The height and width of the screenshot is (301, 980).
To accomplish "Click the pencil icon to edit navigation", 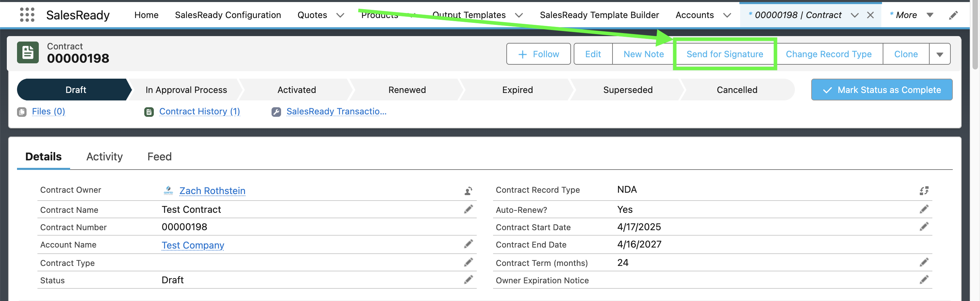I will (x=953, y=15).
